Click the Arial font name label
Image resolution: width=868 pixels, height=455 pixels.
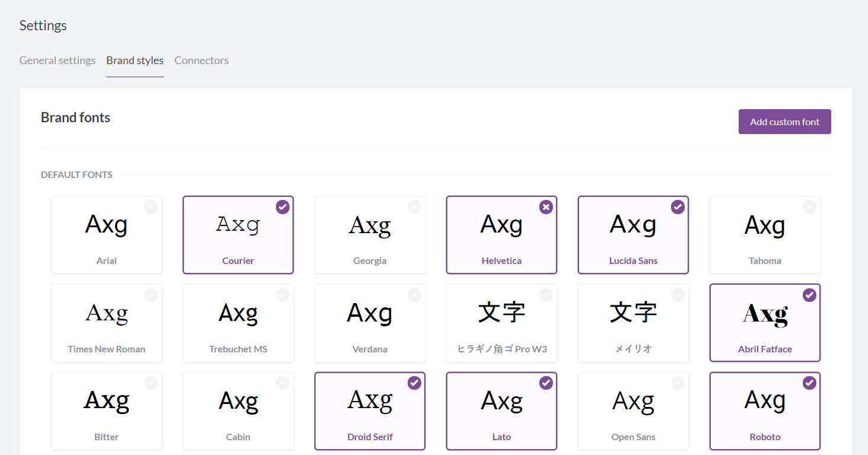pyautogui.click(x=107, y=260)
